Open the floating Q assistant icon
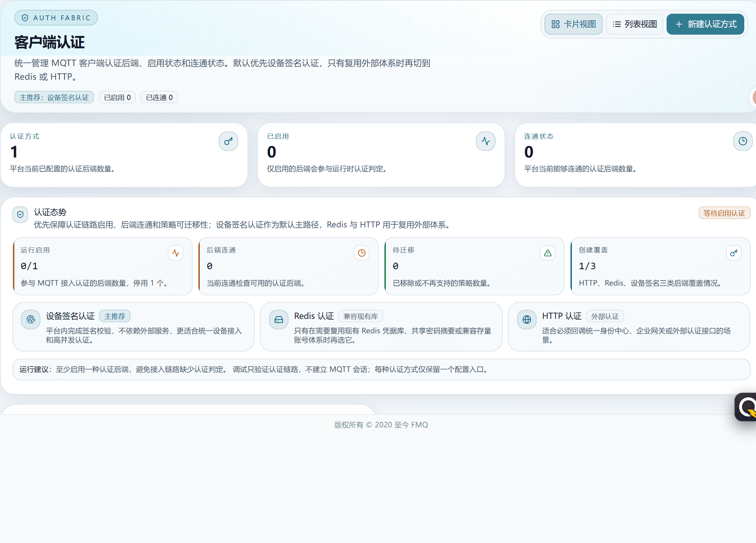The height and width of the screenshot is (543, 756). (x=746, y=407)
